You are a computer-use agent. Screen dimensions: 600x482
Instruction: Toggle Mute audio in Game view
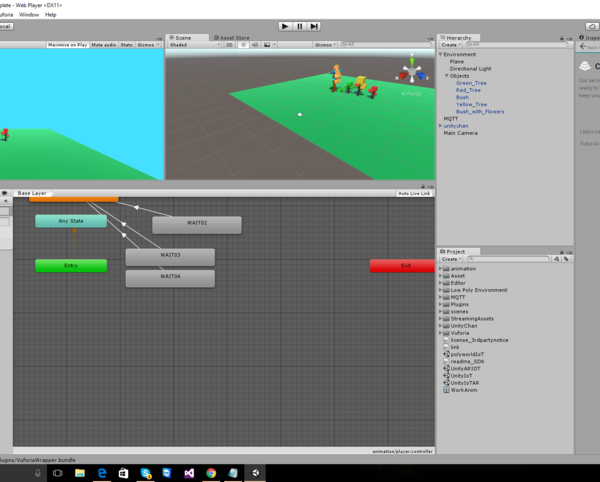[x=104, y=45]
